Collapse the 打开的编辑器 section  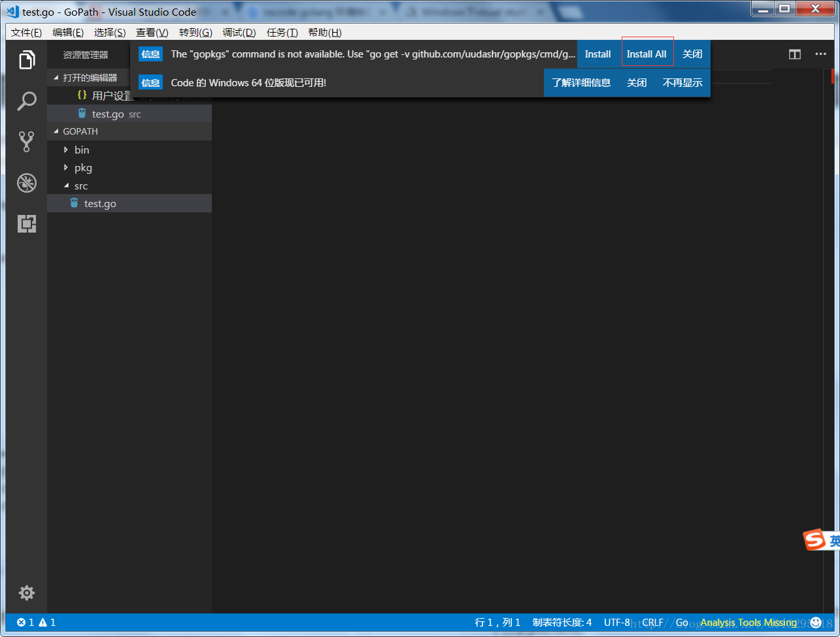[56, 78]
